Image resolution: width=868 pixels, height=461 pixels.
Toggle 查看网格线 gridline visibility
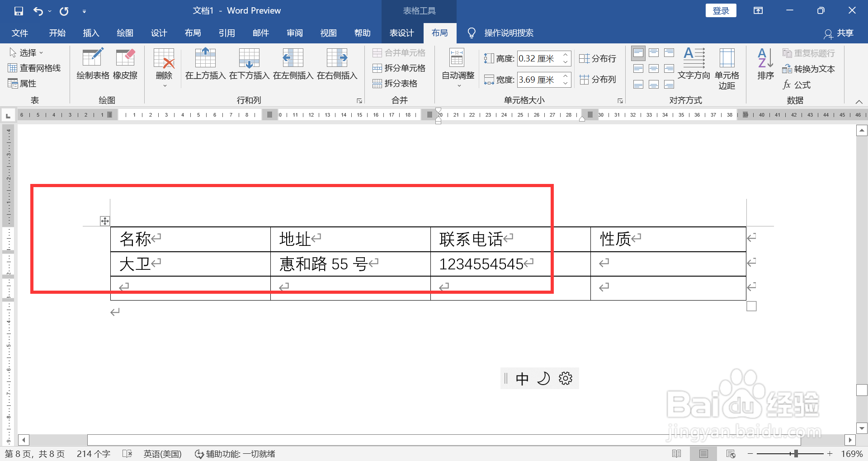coord(34,68)
